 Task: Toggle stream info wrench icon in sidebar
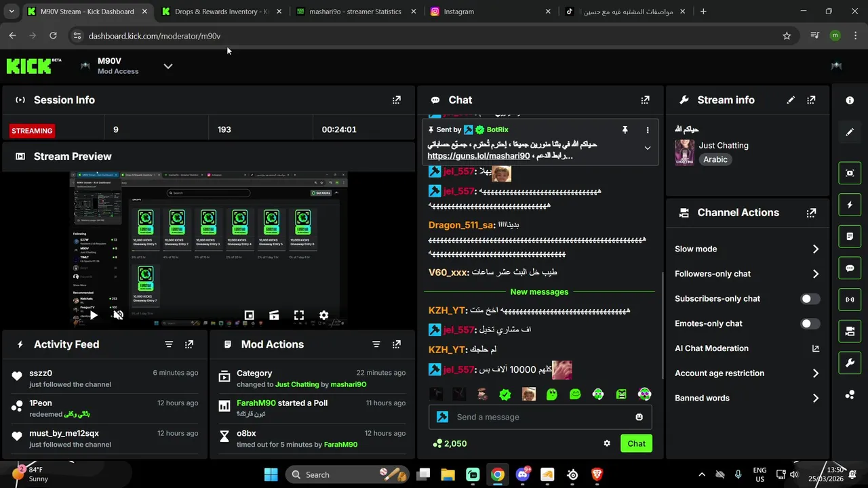[x=850, y=363]
